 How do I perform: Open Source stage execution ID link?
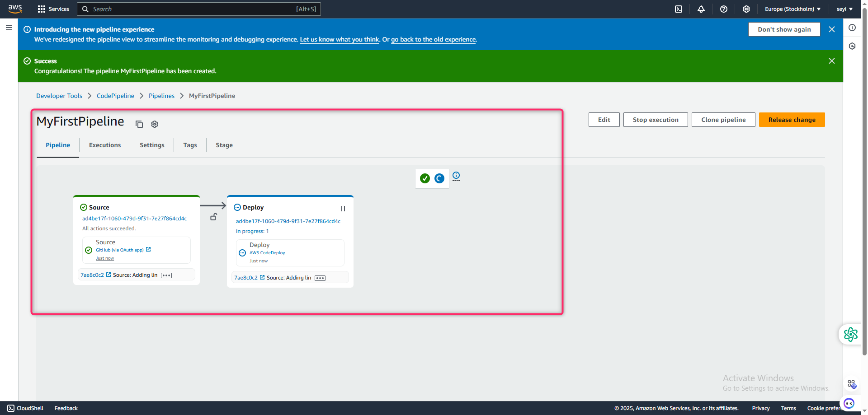[134, 219]
